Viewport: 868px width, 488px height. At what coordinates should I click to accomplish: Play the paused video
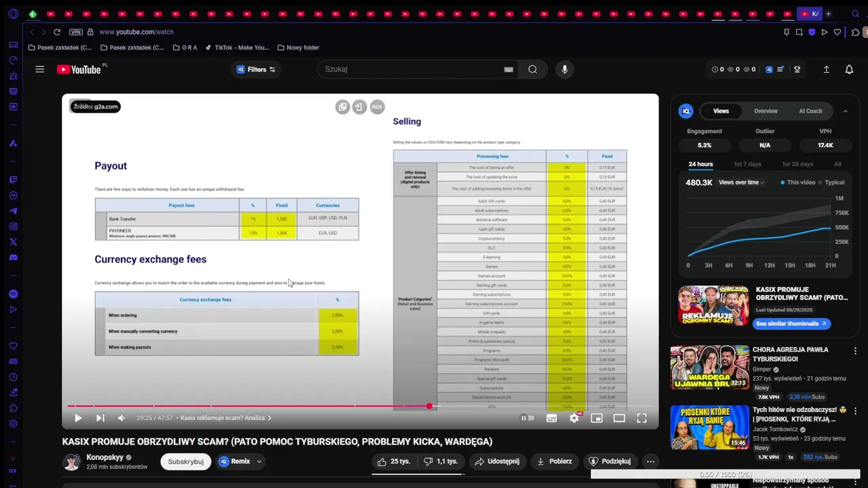tap(78, 418)
